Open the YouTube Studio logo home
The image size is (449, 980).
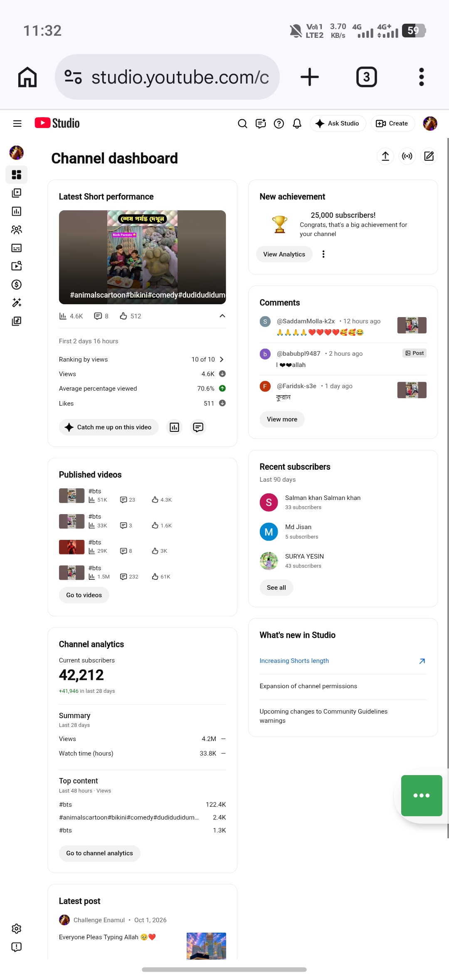click(57, 123)
